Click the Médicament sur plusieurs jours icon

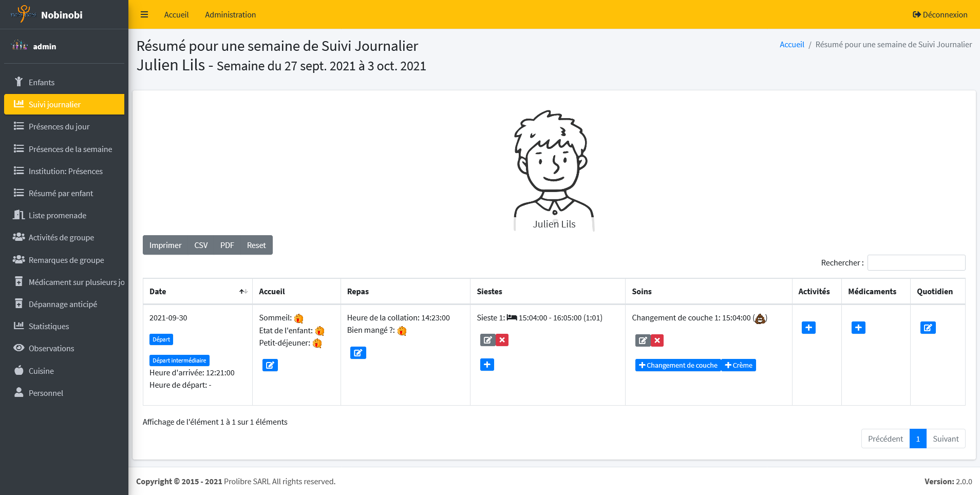click(x=19, y=282)
